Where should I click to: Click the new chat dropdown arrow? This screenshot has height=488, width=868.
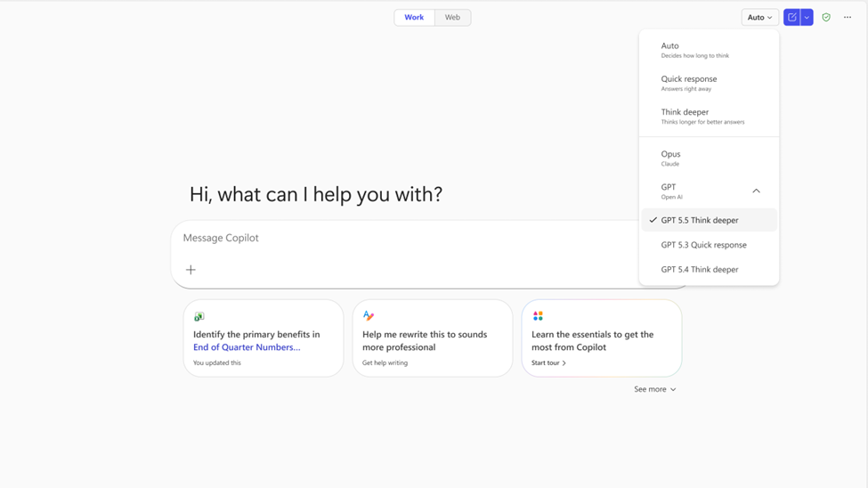pos(807,17)
